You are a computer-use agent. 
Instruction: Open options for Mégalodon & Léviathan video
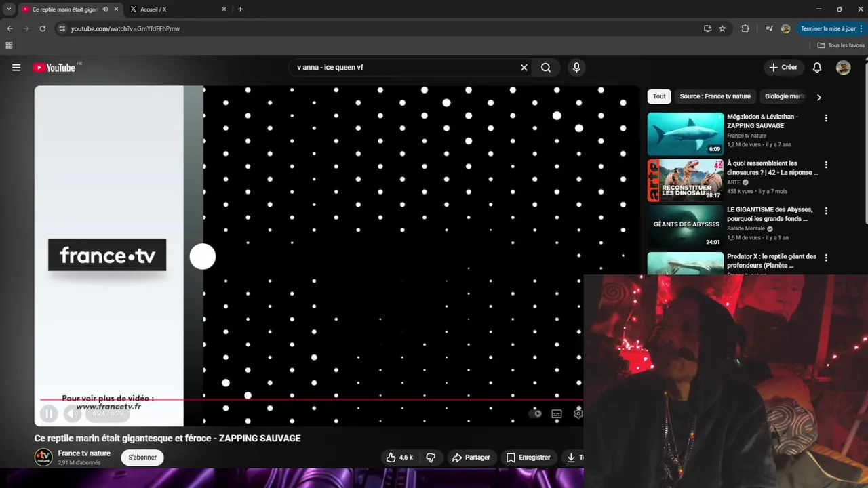point(826,118)
